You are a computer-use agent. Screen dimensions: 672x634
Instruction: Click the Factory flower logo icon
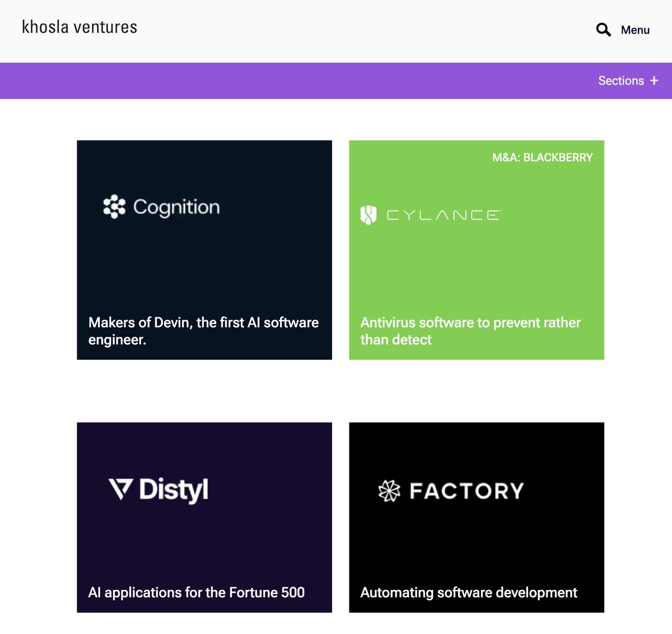[x=389, y=491]
